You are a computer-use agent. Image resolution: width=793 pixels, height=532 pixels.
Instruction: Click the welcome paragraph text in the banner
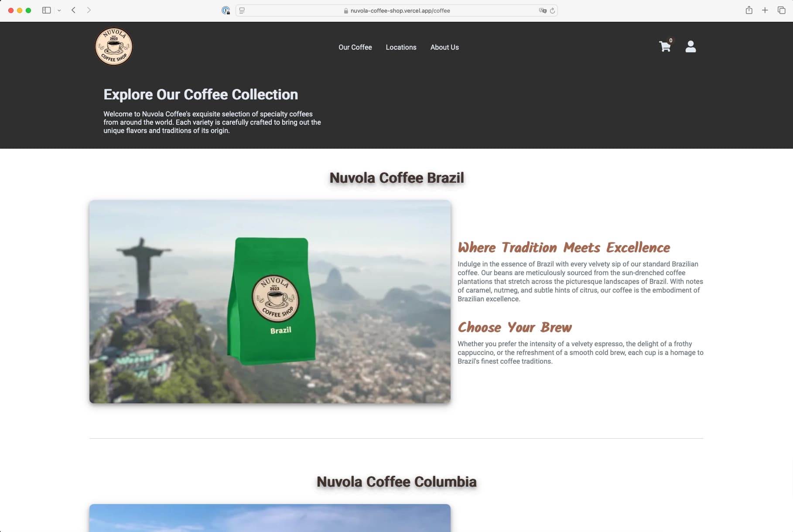point(212,122)
